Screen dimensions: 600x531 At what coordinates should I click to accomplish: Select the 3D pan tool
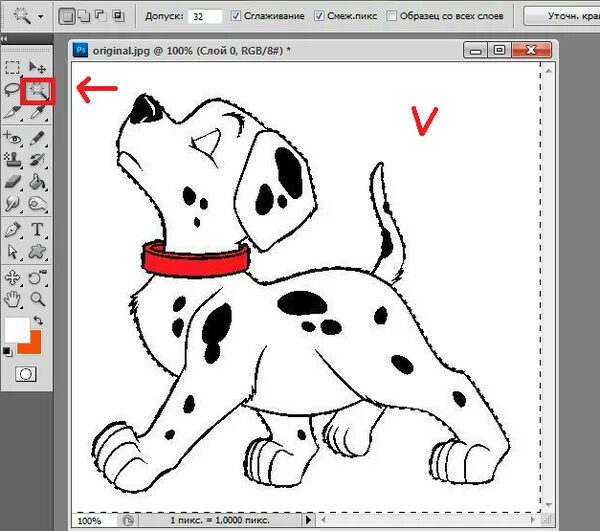[x=12, y=277]
